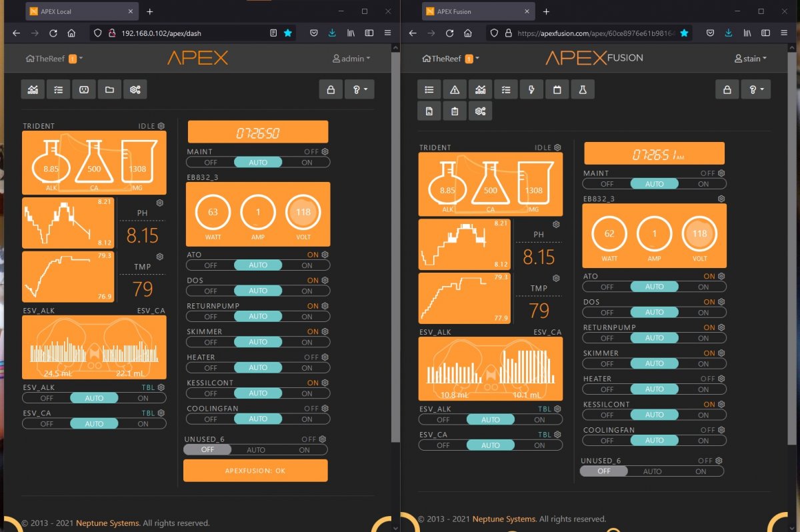This screenshot has width=800, height=532.
Task: Open the folder icon in APEX Local toolbar
Action: point(109,89)
